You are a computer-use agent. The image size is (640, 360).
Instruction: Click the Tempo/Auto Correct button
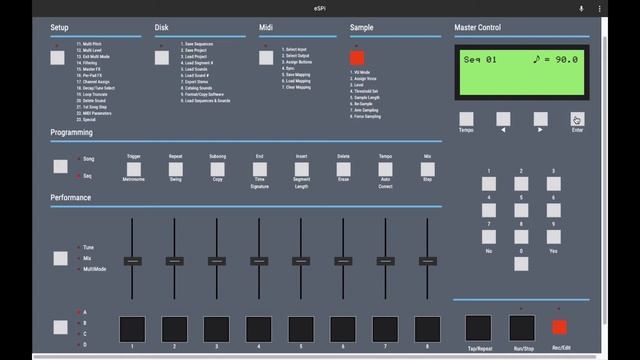pos(385,169)
